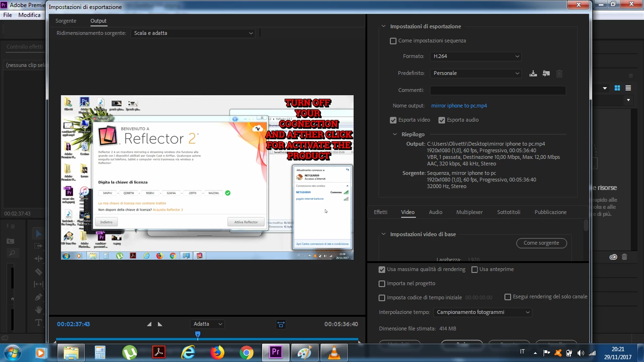Import a preset with the folder-arrow icon
644x362 pixels.
click(546, 74)
